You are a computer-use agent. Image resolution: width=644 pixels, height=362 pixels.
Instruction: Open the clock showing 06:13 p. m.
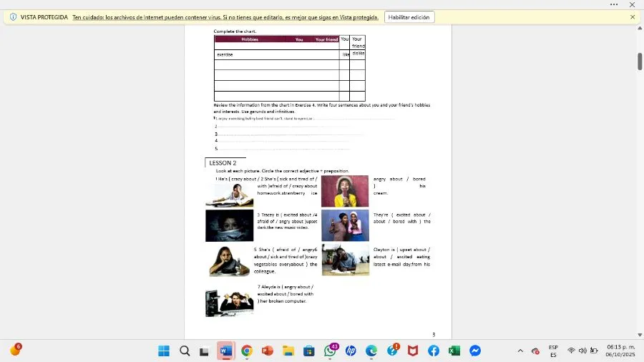(620, 351)
